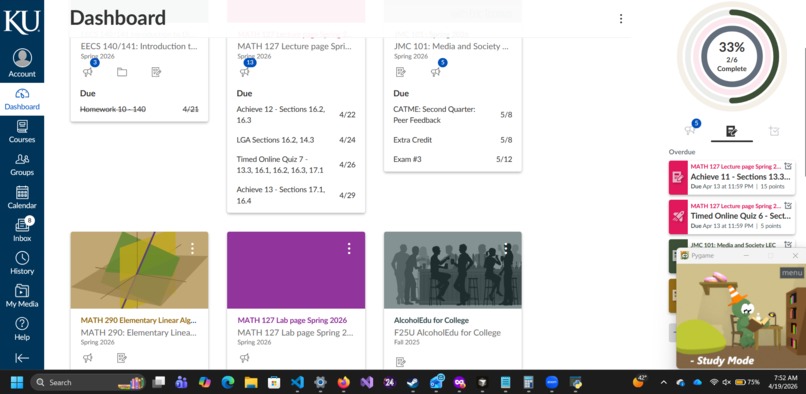Click menu button in Pygame window
The width and height of the screenshot is (806, 394).
792,273
